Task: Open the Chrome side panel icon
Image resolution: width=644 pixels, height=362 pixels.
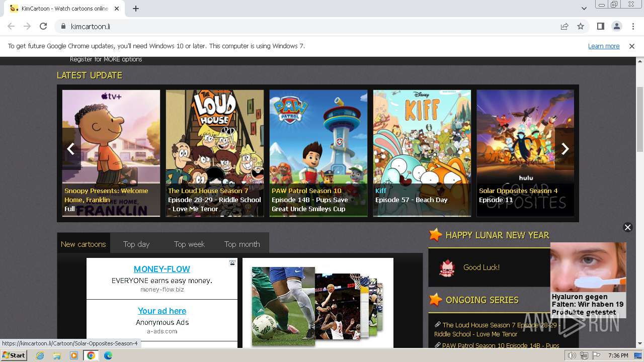Action: 600,26
